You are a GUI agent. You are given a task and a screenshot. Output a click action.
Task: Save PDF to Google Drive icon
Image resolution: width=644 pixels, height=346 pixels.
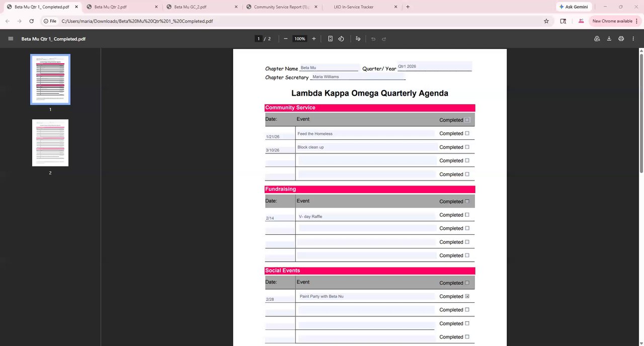(597, 39)
